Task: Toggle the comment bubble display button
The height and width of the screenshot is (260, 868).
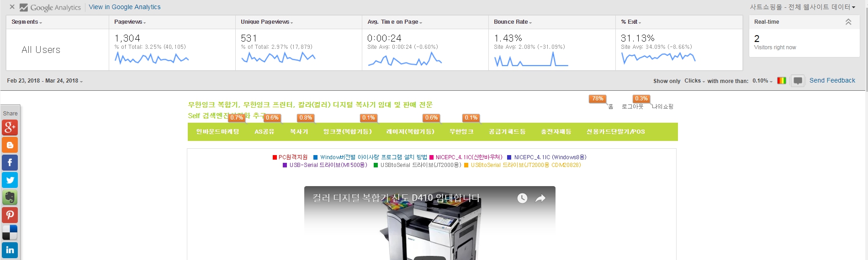Action: pyautogui.click(x=798, y=81)
